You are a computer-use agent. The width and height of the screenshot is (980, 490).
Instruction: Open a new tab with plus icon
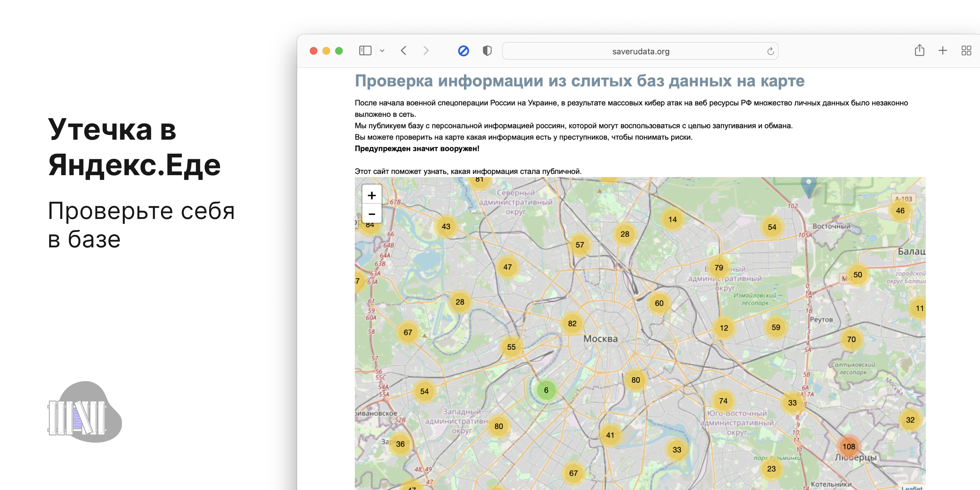click(x=942, y=51)
